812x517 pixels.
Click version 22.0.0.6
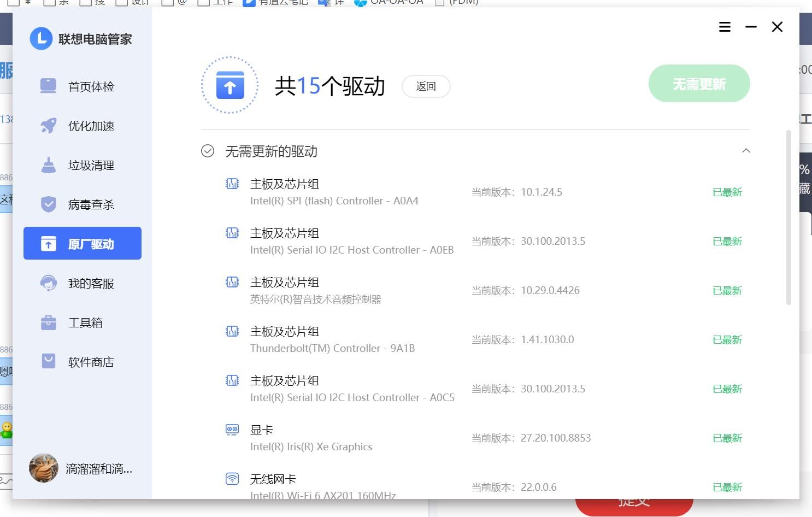click(539, 487)
